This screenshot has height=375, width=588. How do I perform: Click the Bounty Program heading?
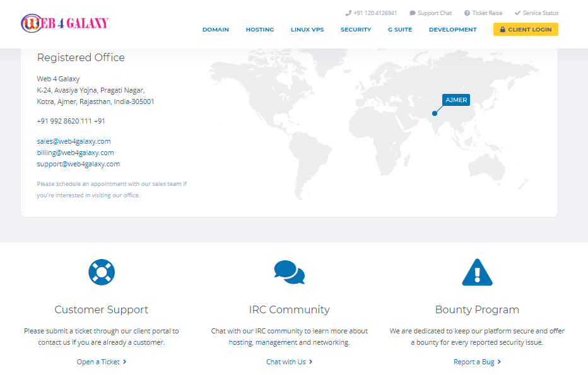pos(478,310)
